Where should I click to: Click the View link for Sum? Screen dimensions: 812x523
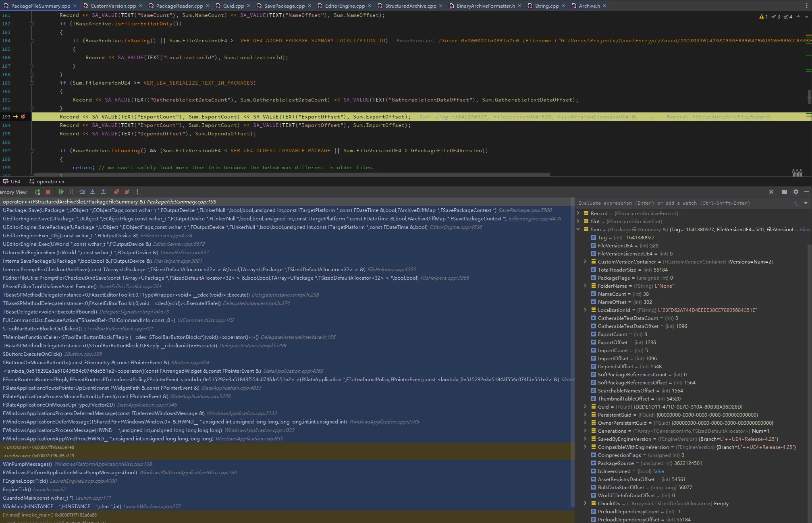[x=804, y=230]
